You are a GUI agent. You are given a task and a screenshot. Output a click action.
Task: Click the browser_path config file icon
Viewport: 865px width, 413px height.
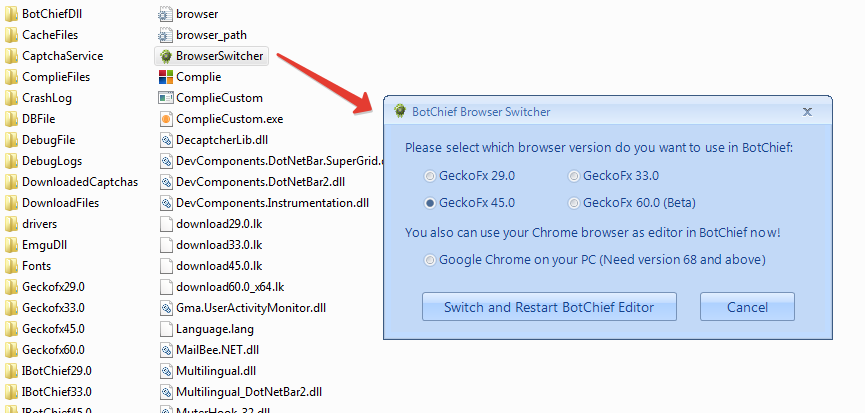coord(166,35)
